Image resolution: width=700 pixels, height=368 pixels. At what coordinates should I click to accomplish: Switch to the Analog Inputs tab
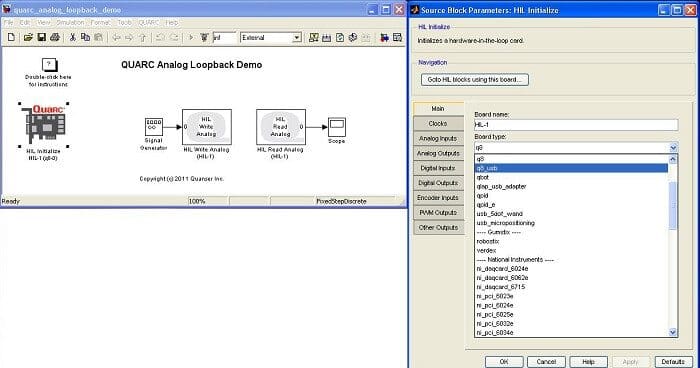click(438, 138)
